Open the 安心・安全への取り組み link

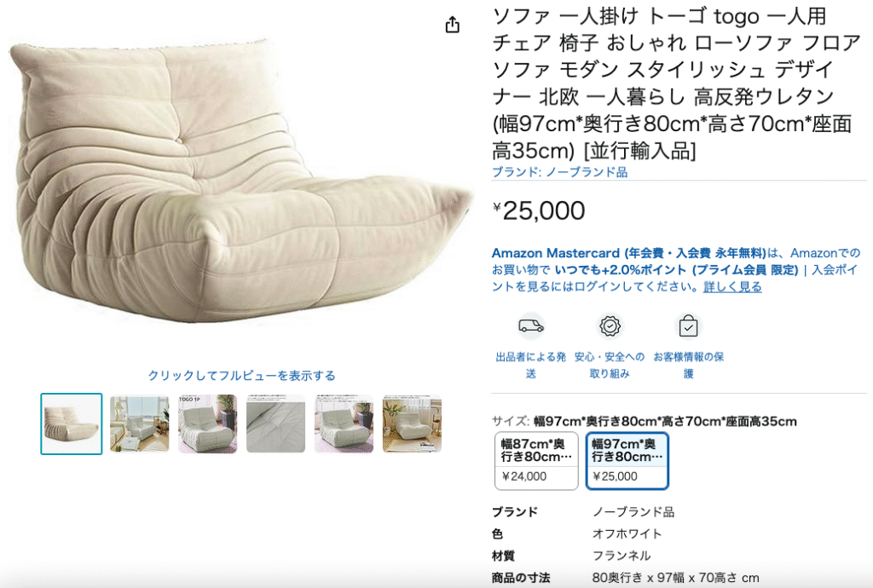pyautogui.click(x=610, y=365)
